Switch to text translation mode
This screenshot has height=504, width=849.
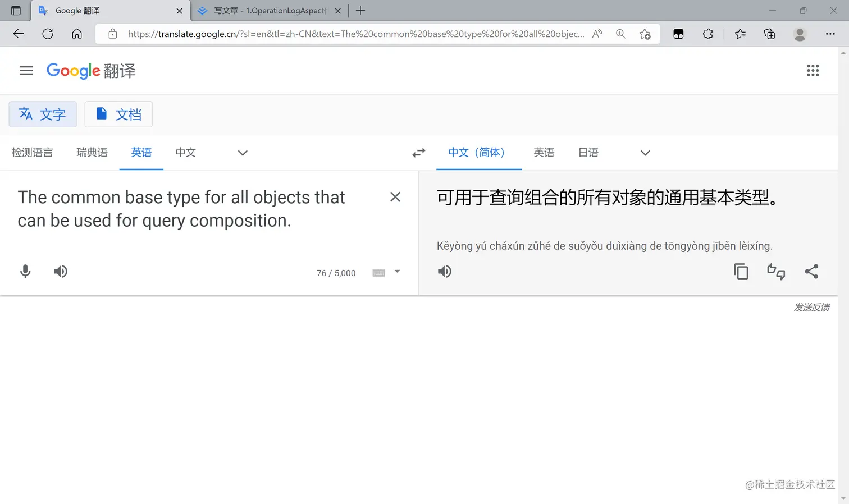click(43, 114)
